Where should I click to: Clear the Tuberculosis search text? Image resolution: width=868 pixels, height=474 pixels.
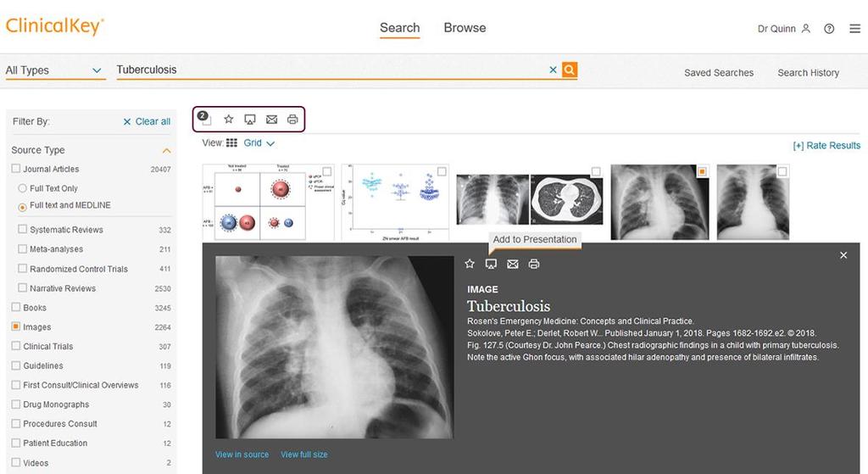click(x=553, y=70)
